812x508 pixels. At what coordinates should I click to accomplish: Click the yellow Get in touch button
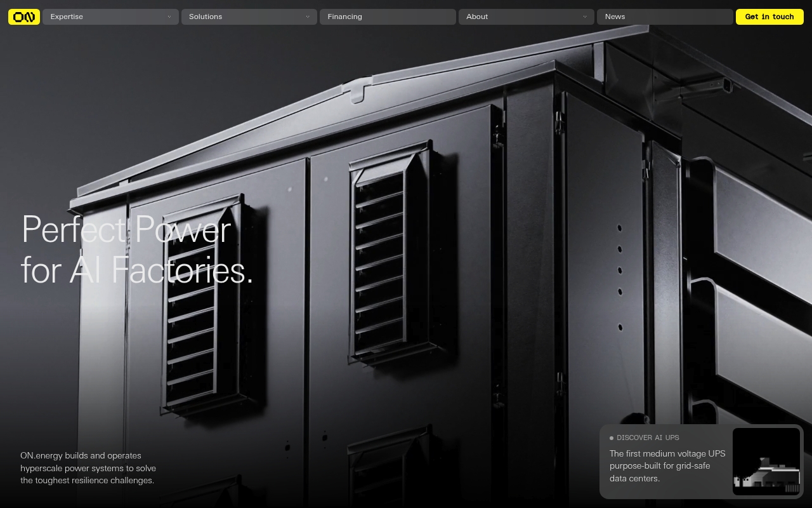pos(769,17)
